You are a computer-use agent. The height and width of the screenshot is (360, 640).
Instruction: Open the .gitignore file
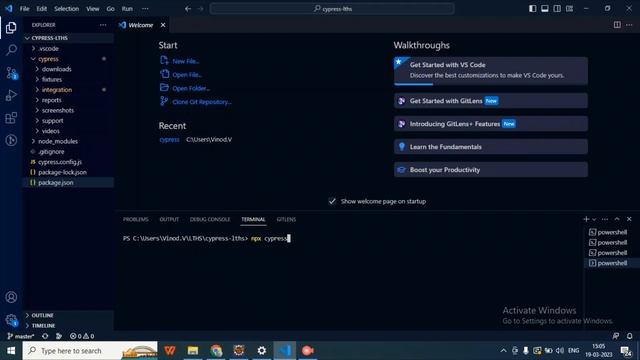click(68, 151)
